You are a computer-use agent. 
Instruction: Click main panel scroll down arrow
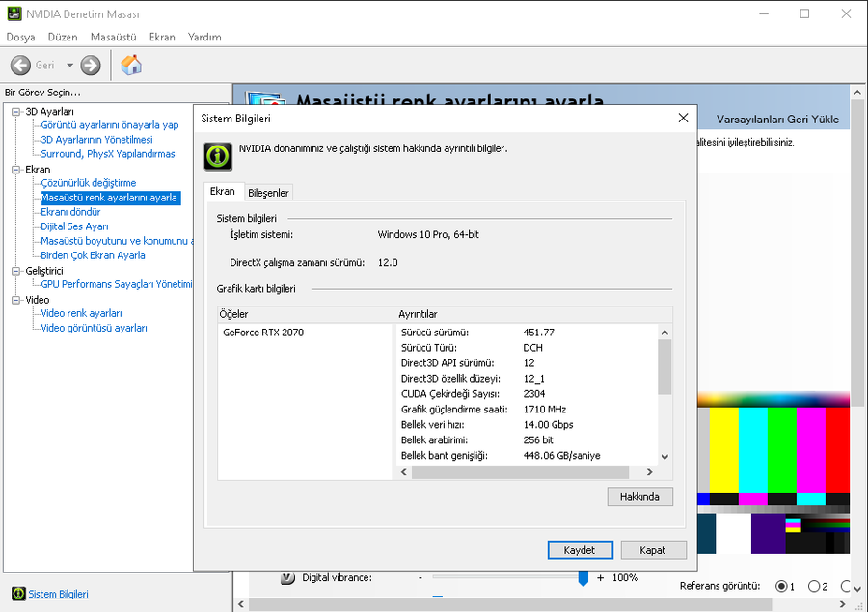pos(857,589)
